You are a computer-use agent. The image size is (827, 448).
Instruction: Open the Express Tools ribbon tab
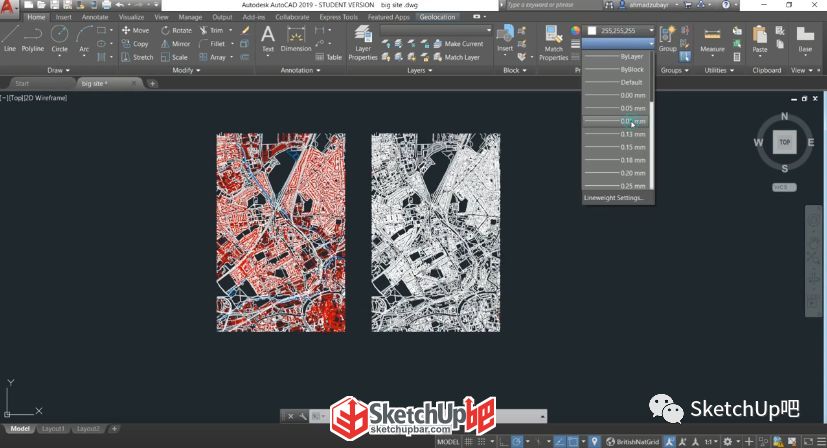pyautogui.click(x=338, y=17)
